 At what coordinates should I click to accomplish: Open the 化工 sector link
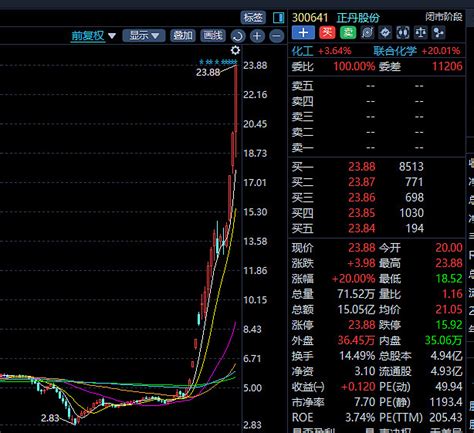302,51
